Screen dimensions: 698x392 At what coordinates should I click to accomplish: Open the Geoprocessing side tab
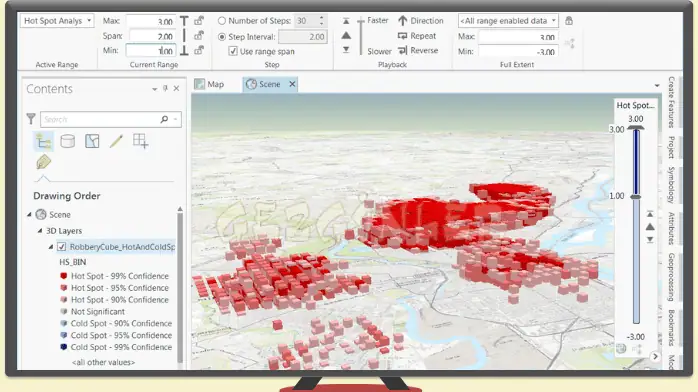coord(671,277)
